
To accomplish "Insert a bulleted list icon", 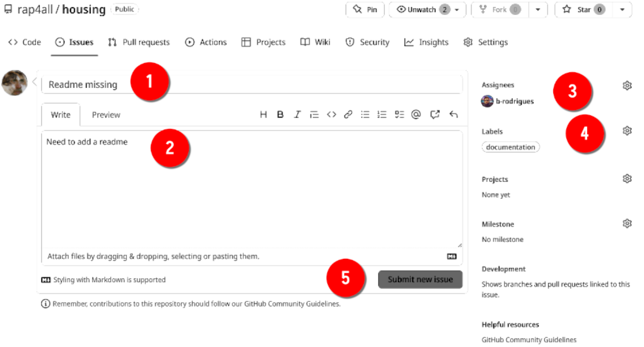I will pyautogui.click(x=365, y=115).
